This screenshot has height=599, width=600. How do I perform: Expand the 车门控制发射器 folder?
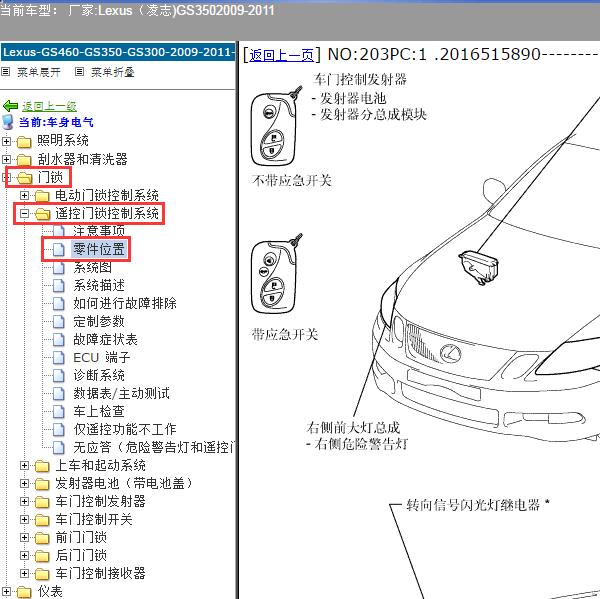point(24,501)
